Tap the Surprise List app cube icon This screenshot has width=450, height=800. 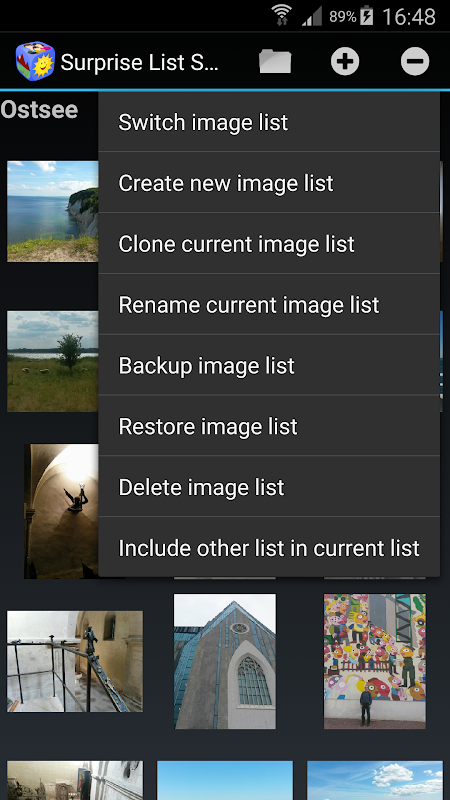point(35,61)
